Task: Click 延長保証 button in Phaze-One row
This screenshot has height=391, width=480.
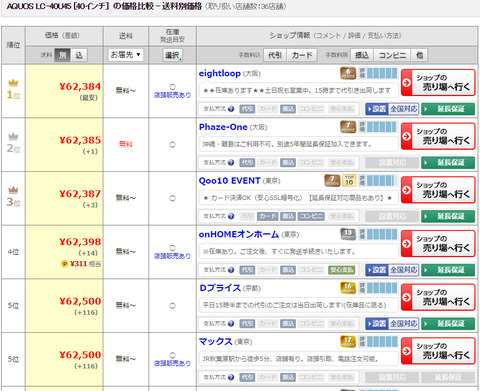Action: tap(448, 163)
